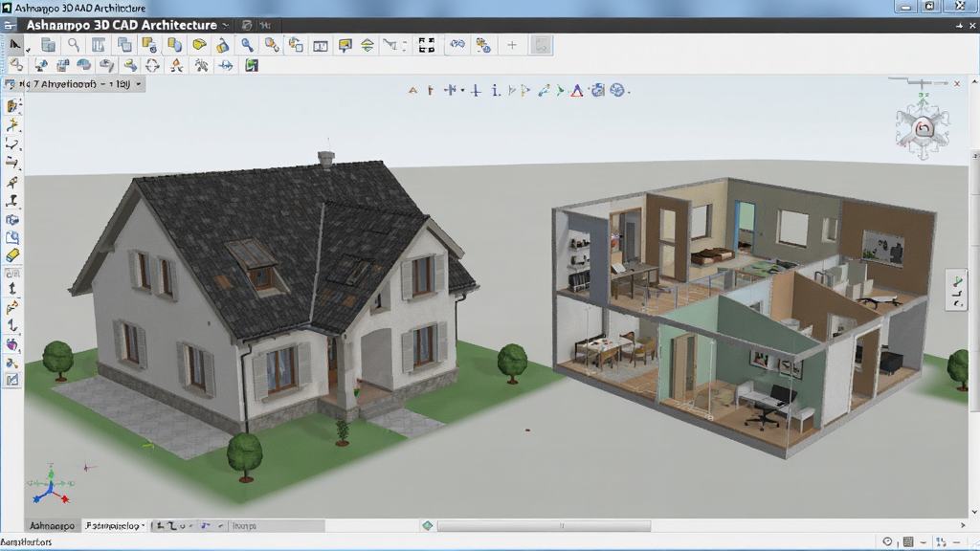Click the blue perpendicular snap icon
This screenshot has height=551, width=980.
477,91
